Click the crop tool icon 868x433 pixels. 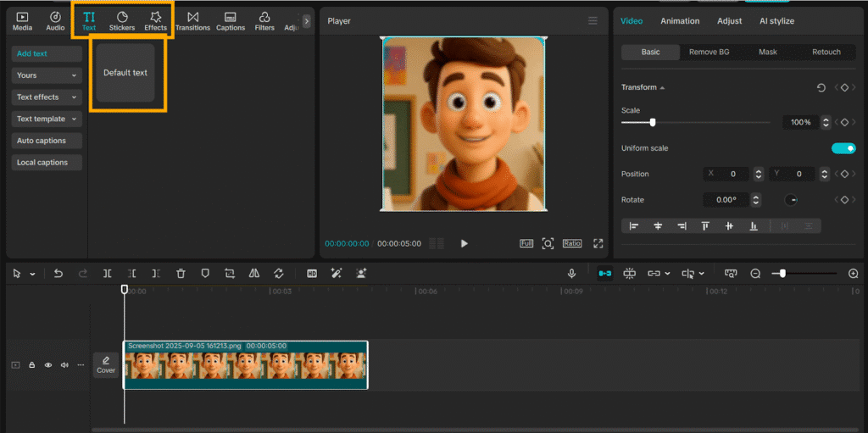[230, 274]
